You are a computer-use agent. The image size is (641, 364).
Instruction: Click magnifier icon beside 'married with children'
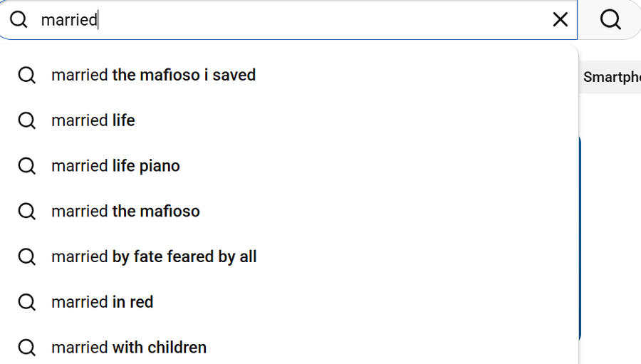coord(27,348)
